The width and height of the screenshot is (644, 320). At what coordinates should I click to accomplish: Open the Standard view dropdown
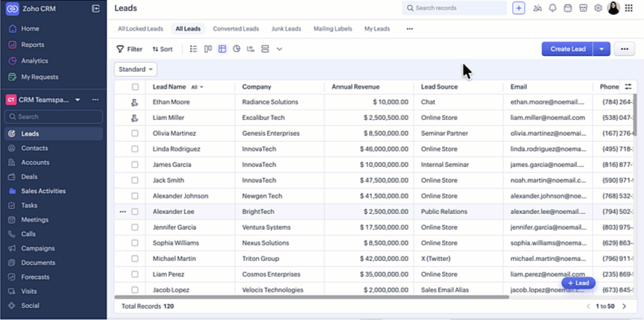coord(136,69)
